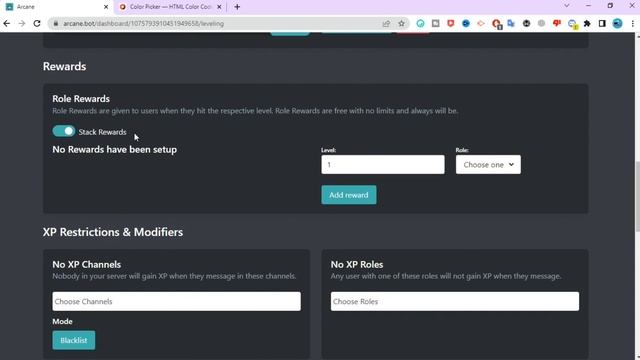
Task: Open the Chrome profile avatar
Action: 618,24
